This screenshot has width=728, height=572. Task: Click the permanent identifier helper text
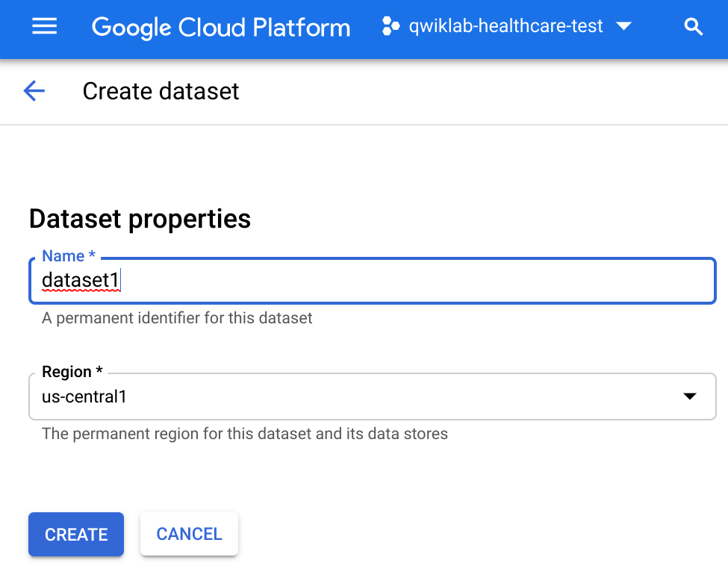[x=177, y=318]
